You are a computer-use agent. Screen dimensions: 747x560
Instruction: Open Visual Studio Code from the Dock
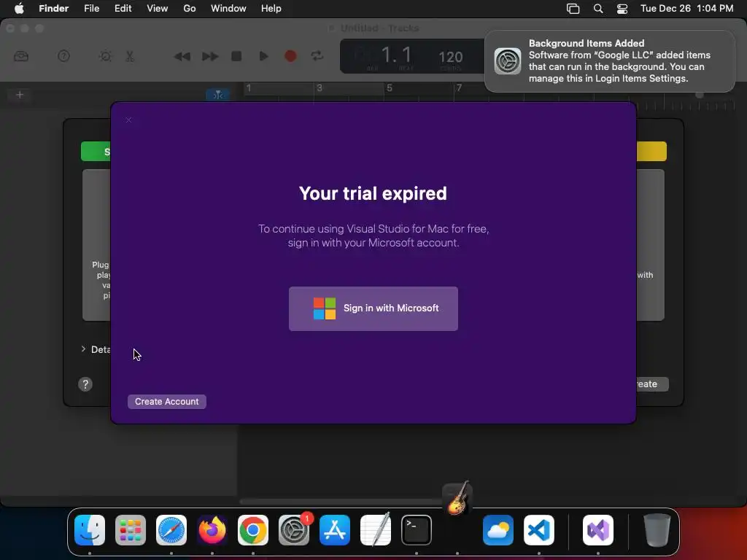(539, 530)
